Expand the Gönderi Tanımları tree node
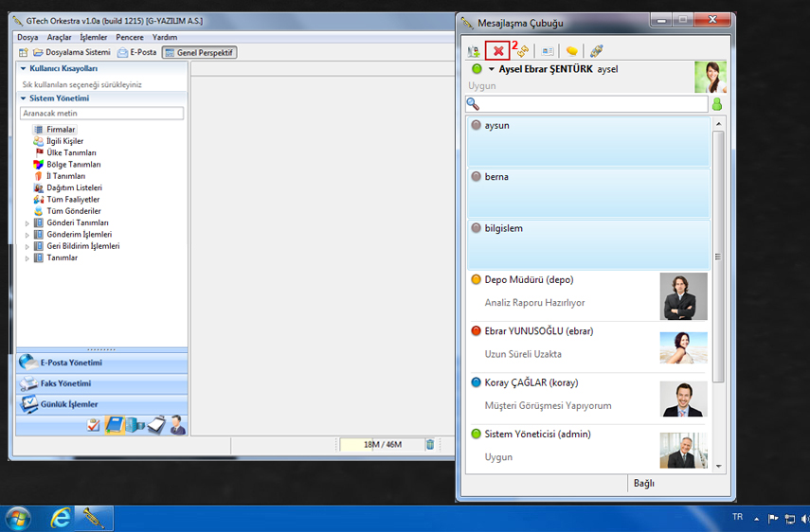This screenshot has height=532, width=810. [27, 222]
